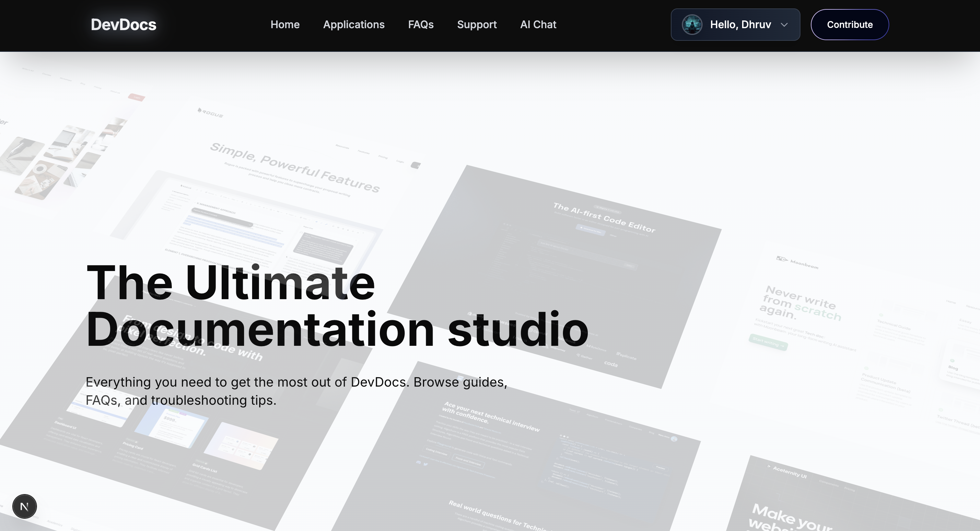Expand the user menu chevron
980x531 pixels.
(784, 25)
